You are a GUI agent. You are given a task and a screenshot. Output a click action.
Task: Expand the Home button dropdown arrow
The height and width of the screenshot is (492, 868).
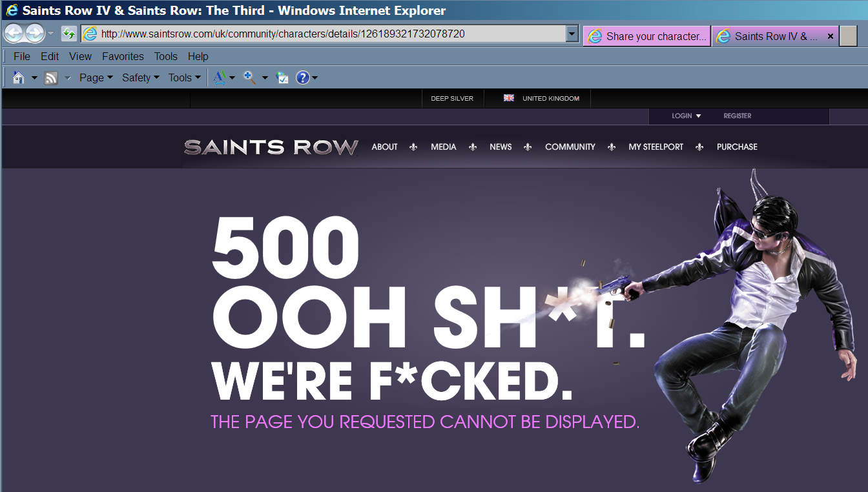[34, 78]
